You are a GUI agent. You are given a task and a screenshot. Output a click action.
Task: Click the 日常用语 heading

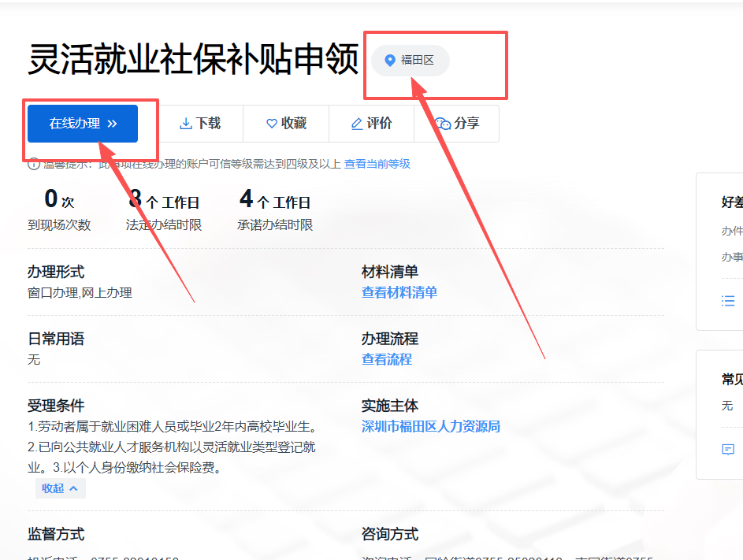coord(56,339)
